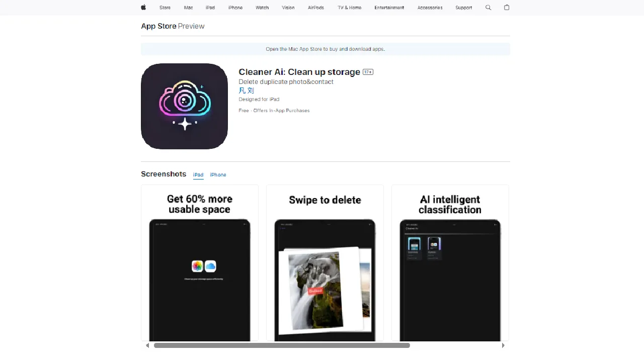
Task: Click the Apple logo icon
Action: point(143,8)
